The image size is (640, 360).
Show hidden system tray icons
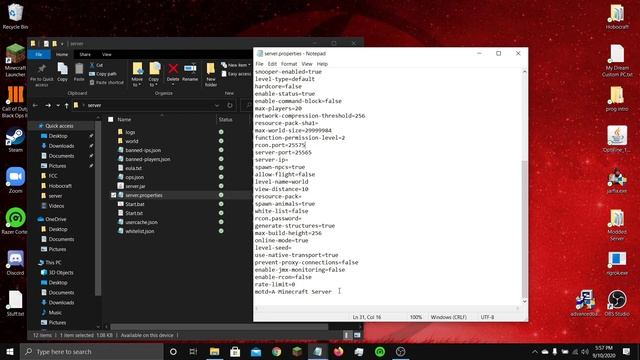[x=534, y=351]
